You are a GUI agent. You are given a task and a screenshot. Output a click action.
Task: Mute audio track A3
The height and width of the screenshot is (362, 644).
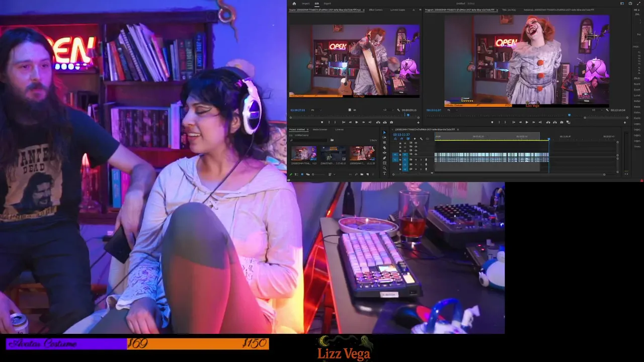tap(416, 169)
